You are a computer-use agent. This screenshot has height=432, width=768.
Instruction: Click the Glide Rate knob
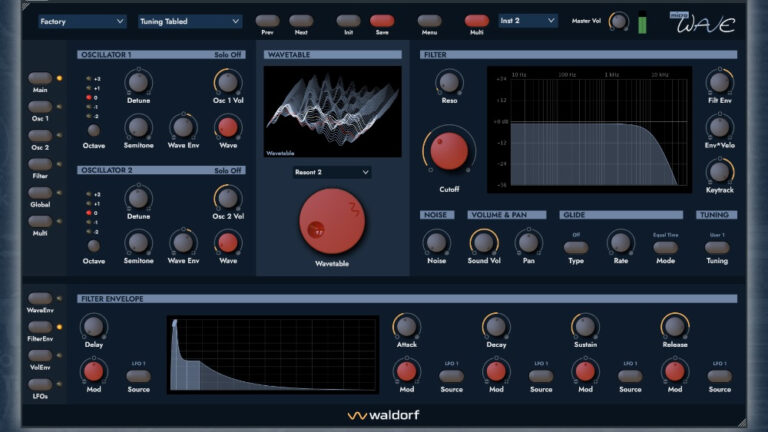click(x=621, y=243)
